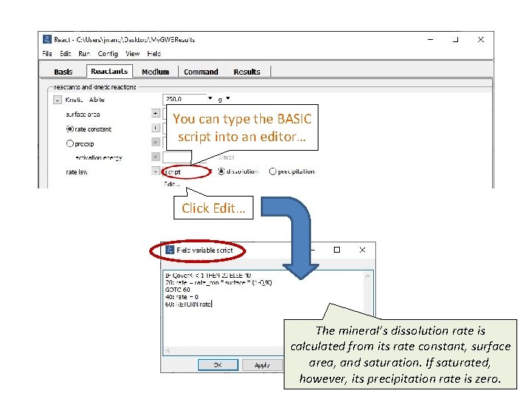Close the React main window
This screenshot has height=399, width=532.
click(481, 40)
